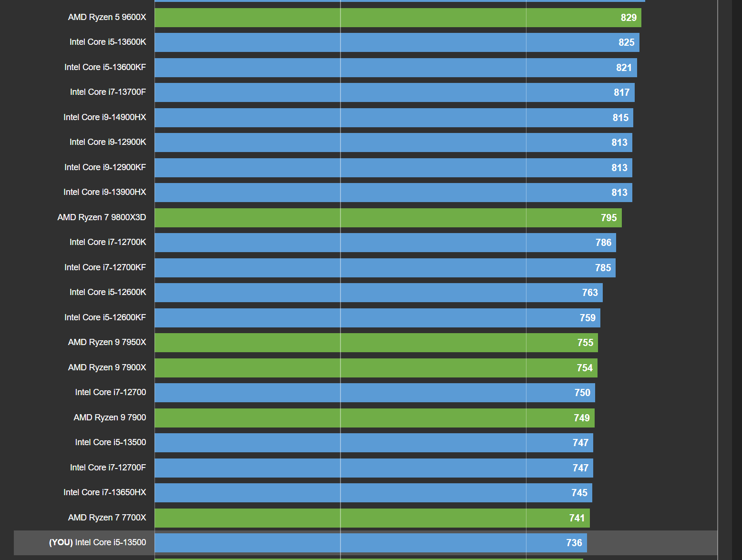The image size is (742, 560).
Task: Select the Intel Core i7-12700 label
Action: click(111, 392)
